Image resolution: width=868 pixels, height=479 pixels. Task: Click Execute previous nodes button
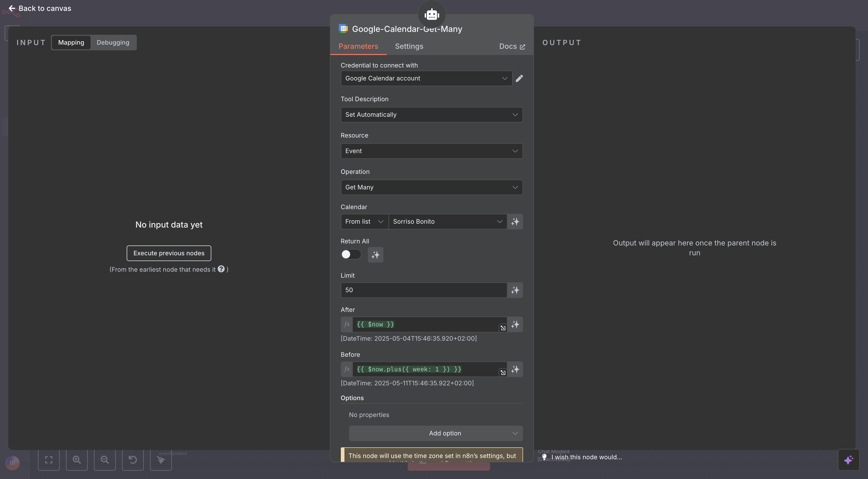[169, 253]
